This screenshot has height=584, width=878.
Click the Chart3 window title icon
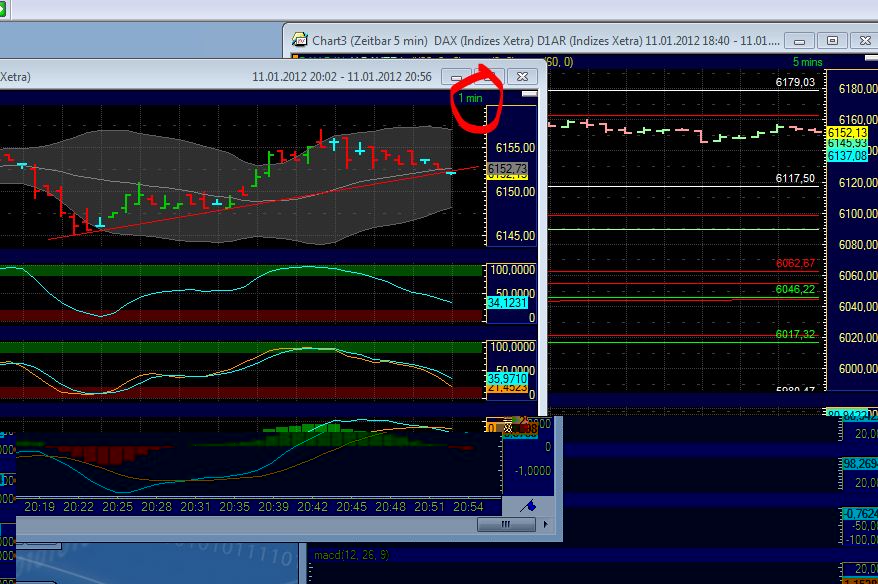click(x=299, y=41)
